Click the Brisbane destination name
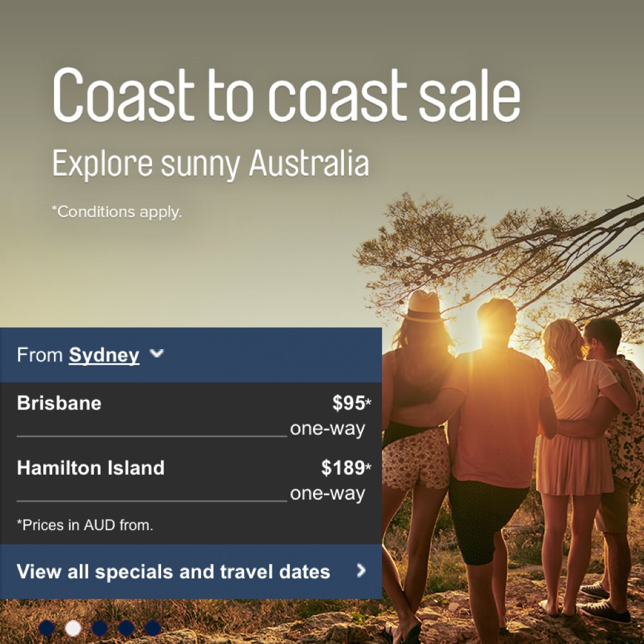This screenshot has width=644, height=644. click(x=59, y=403)
